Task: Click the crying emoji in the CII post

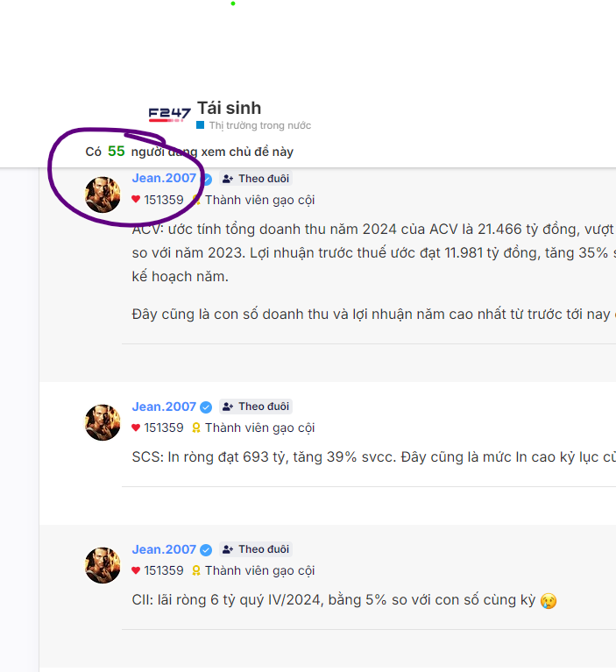Action: [x=549, y=601]
